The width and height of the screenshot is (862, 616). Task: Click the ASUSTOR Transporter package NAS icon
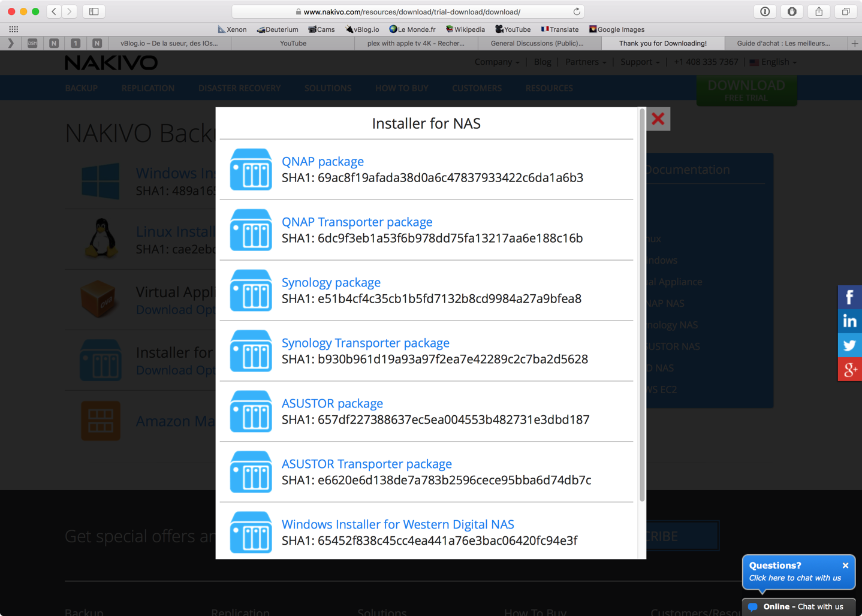coord(251,472)
